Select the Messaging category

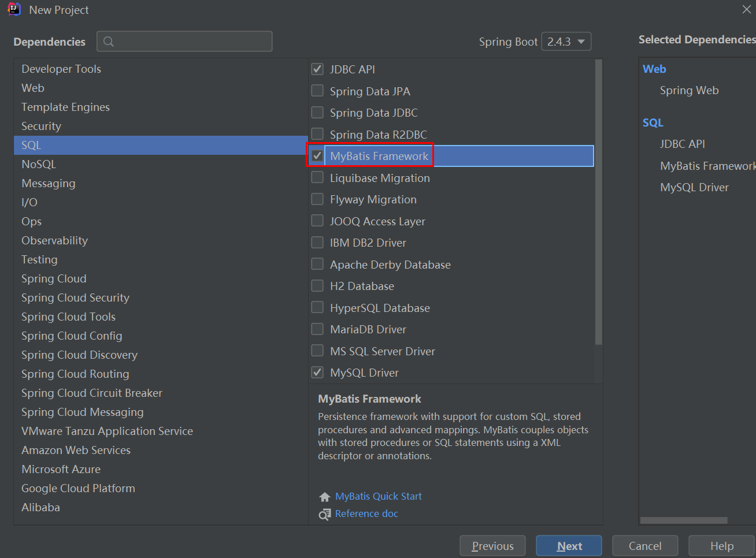coord(161,183)
